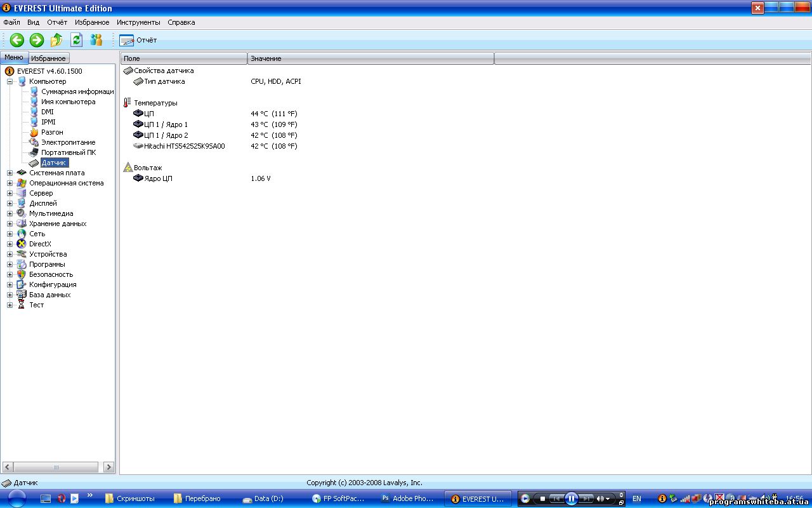Click the Программы icon in tree
The height and width of the screenshot is (508, 812).
coord(22,264)
